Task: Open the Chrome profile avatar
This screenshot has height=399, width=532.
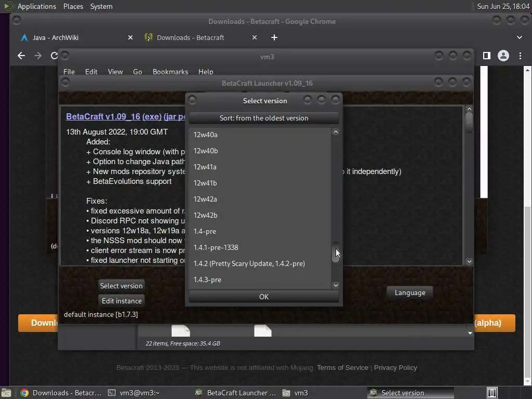Action: click(x=503, y=56)
